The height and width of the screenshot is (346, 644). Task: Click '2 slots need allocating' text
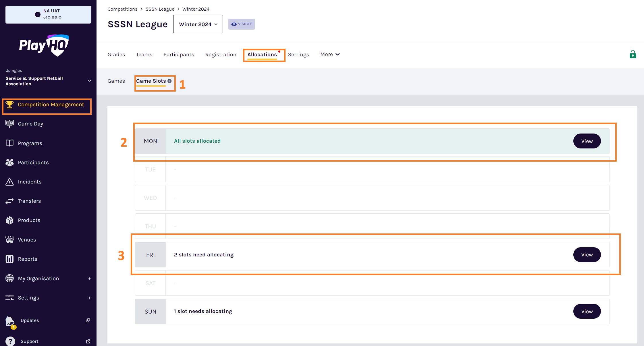[x=204, y=255]
